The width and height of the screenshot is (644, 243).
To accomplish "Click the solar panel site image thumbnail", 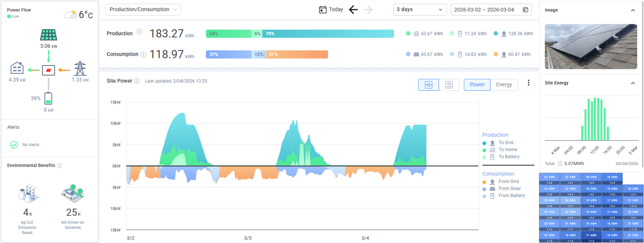I will (591, 46).
